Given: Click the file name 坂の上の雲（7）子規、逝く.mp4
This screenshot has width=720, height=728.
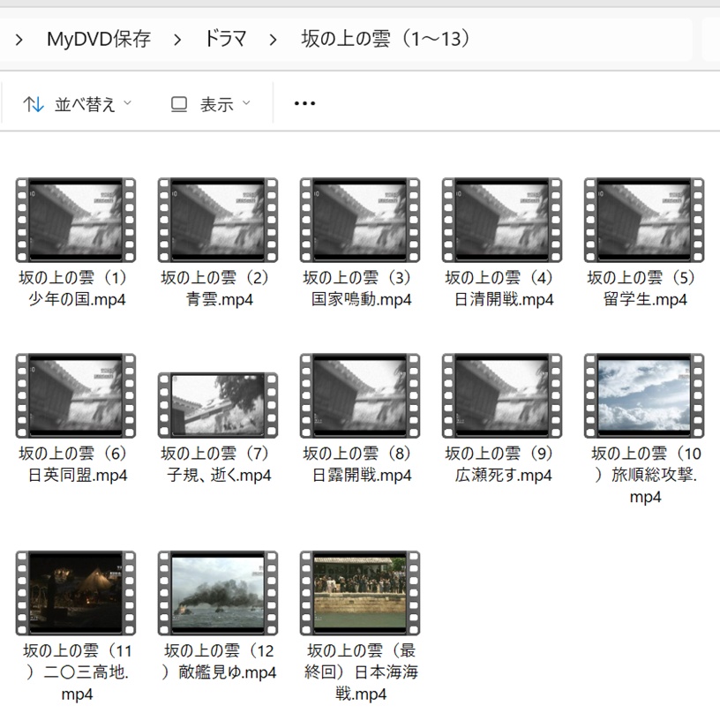Looking at the screenshot, I should point(218,464).
